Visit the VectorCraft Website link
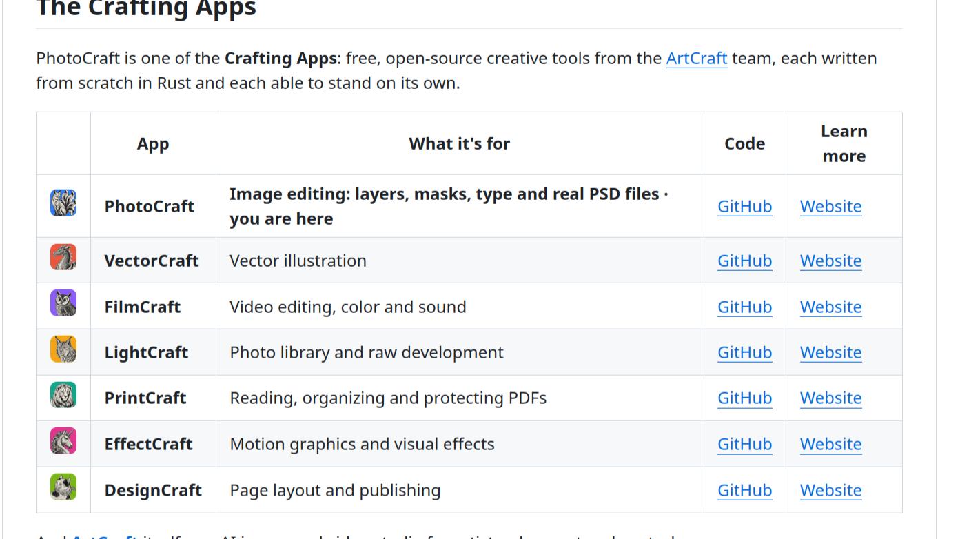The height and width of the screenshot is (539, 980). click(x=830, y=261)
